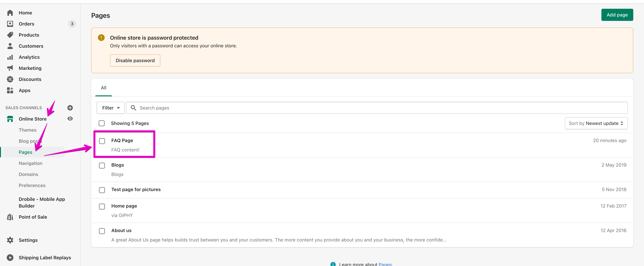Click the Marketing megaphone icon
Screen dimensions: 644x266
(x=10, y=68)
